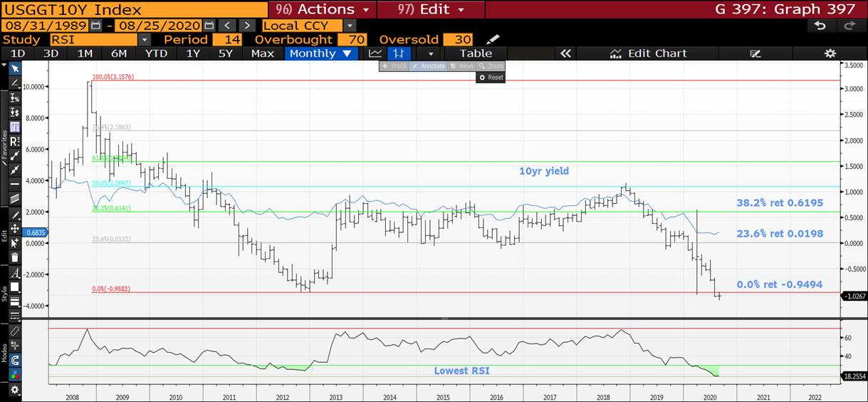Click the 'Lowest RSI' annotation label
This screenshot has width=868, height=402.
point(463,371)
